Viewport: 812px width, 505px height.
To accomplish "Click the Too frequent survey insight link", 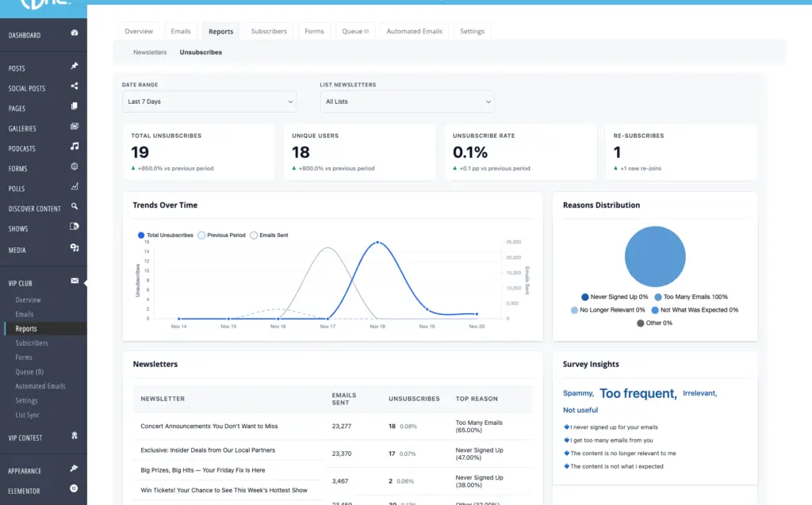I will point(638,392).
